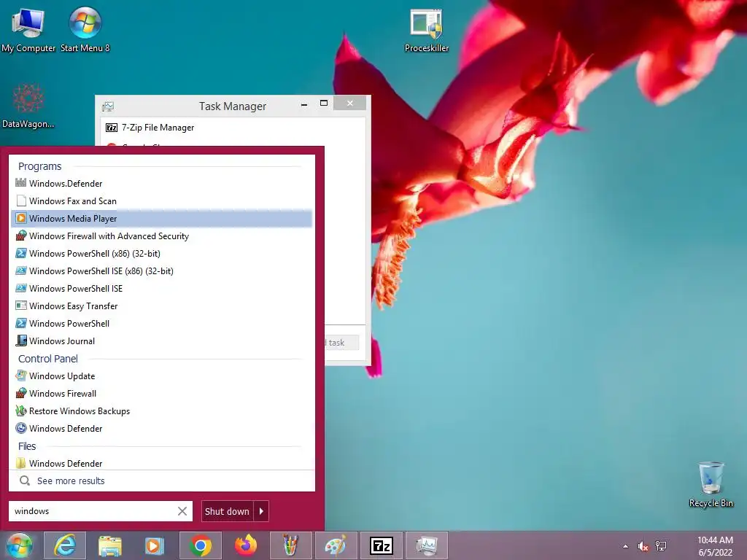The height and width of the screenshot is (560, 747).
Task: Click Windows Easy Transfer icon
Action: [x=21, y=306]
